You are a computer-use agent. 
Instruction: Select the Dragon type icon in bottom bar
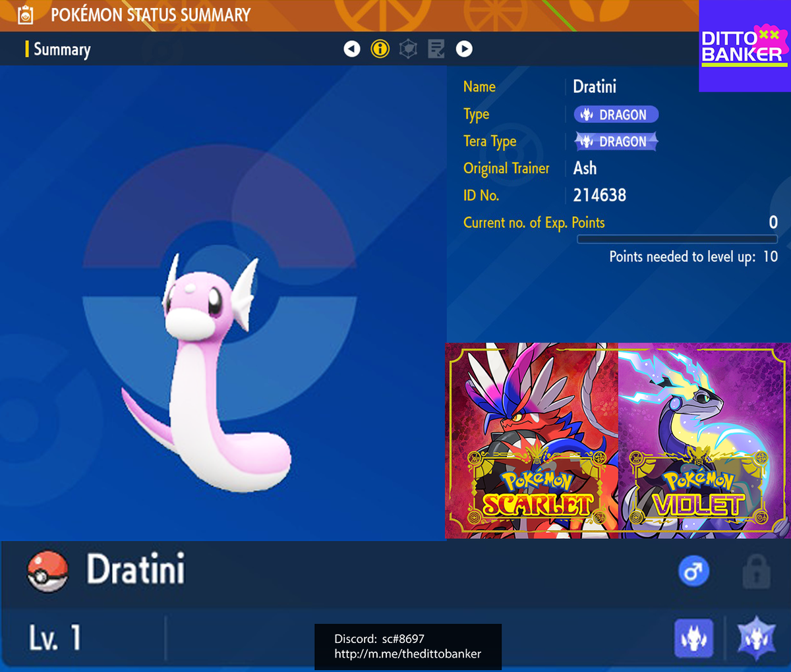click(x=693, y=638)
